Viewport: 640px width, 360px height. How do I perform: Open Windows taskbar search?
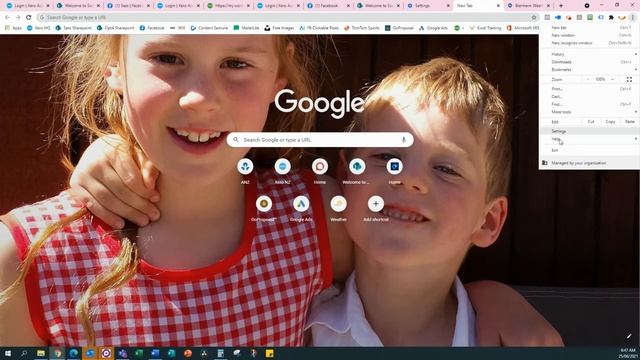pos(24,353)
